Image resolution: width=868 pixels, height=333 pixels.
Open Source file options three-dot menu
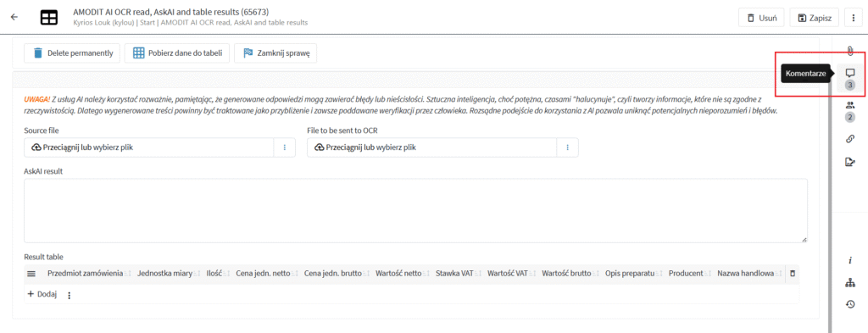285,147
